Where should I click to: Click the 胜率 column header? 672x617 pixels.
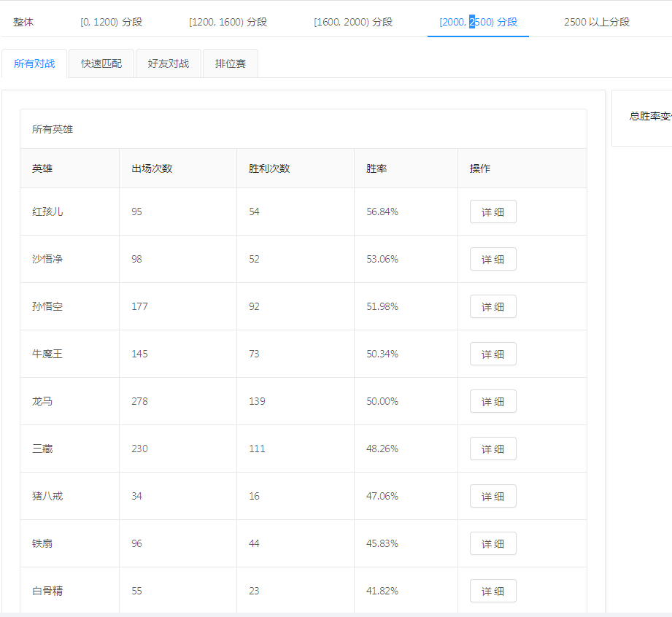pyautogui.click(x=376, y=168)
